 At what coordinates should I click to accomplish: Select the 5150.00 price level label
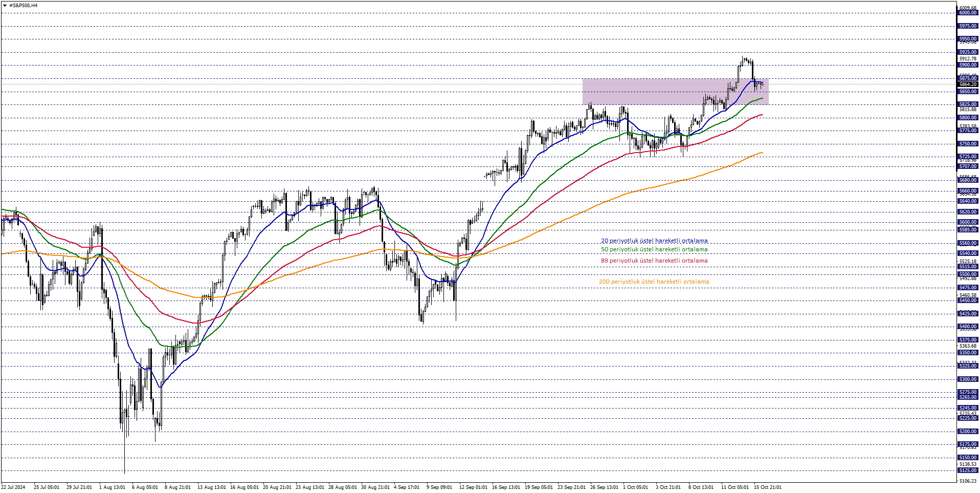tap(968, 458)
